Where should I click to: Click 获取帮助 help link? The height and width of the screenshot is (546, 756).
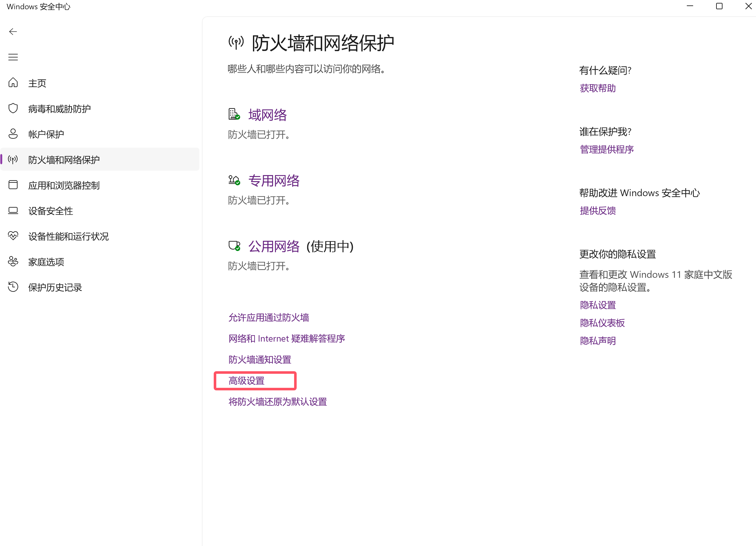point(597,88)
